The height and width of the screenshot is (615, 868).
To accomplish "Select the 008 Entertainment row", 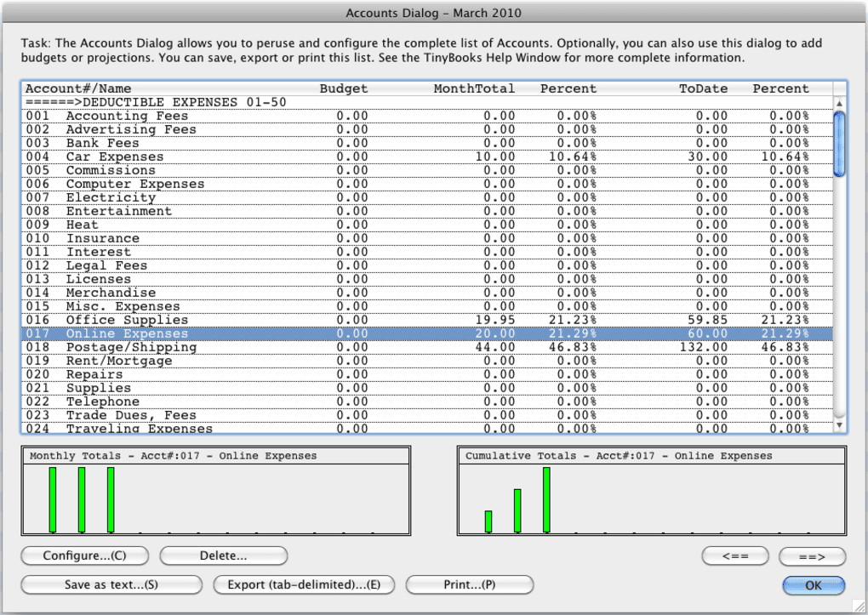I will click(427, 211).
